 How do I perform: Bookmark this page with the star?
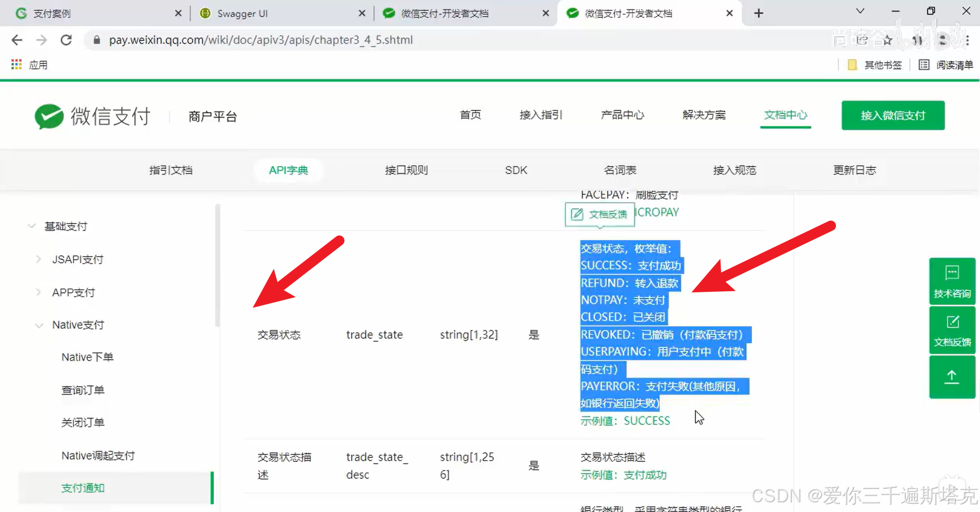pyautogui.click(x=888, y=40)
